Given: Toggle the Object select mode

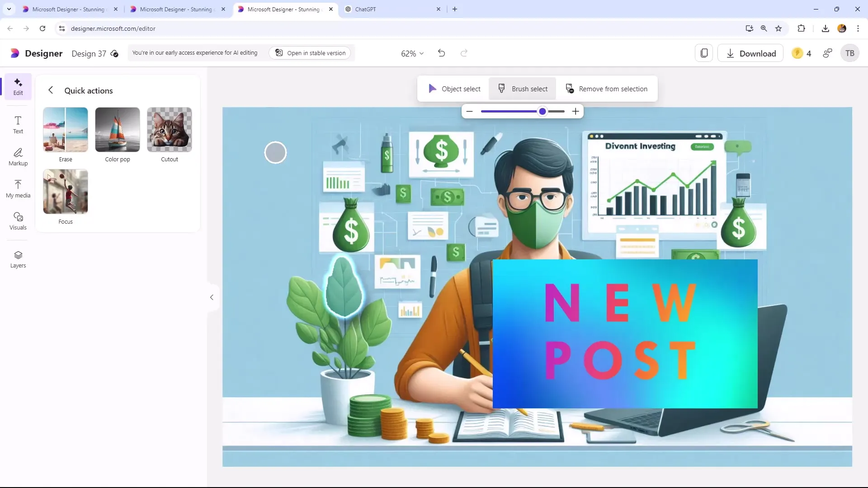Looking at the screenshot, I should coord(455,89).
